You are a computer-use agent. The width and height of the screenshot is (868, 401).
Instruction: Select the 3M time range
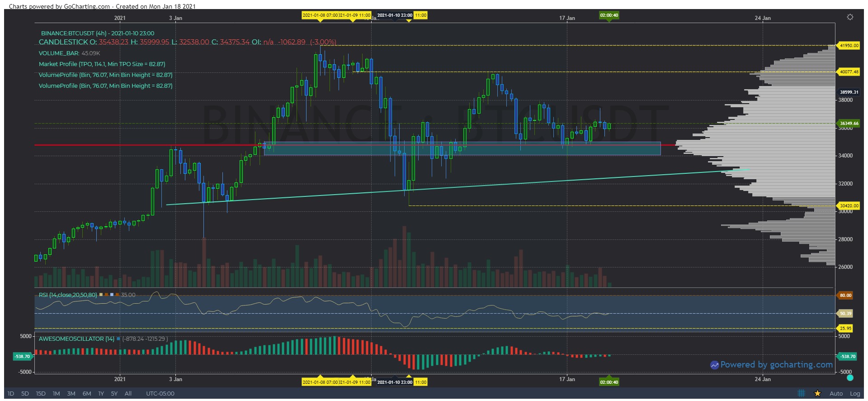(x=71, y=393)
